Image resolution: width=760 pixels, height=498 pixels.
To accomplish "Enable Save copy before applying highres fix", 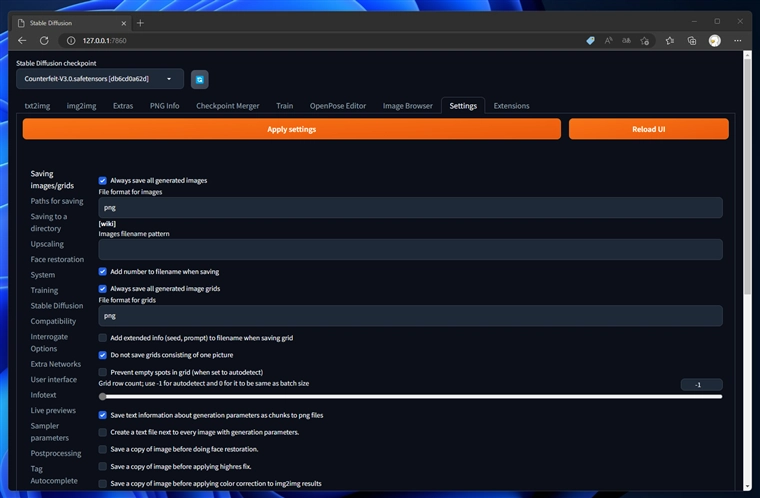I will pyautogui.click(x=102, y=466).
